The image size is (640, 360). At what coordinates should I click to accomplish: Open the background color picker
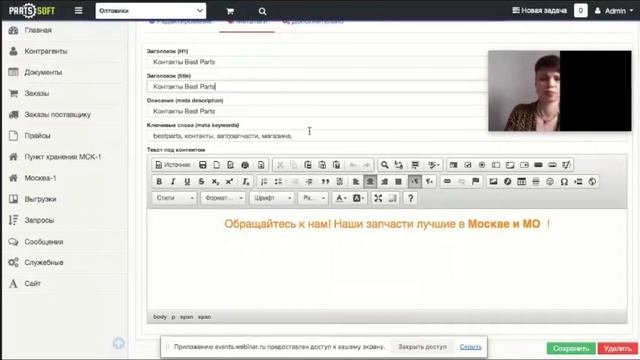point(358,198)
